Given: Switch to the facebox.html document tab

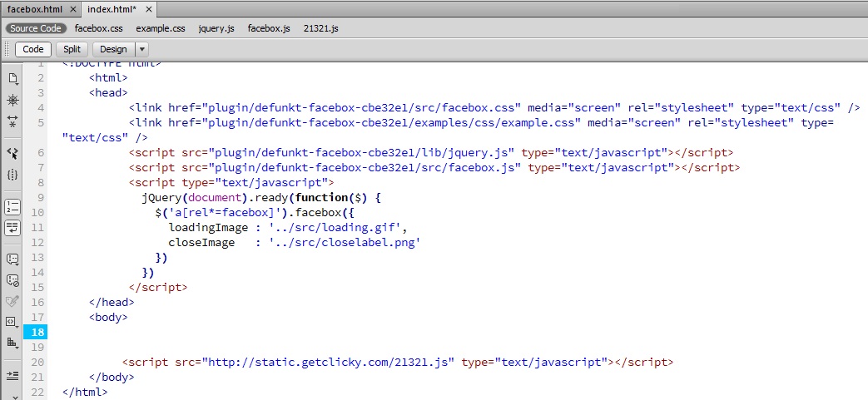Looking at the screenshot, I should point(34,9).
